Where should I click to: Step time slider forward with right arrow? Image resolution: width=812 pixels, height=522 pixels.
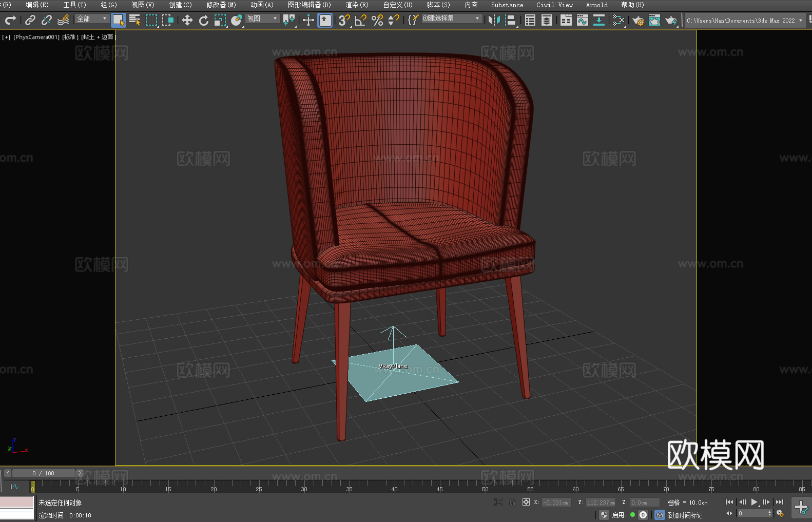pos(80,473)
